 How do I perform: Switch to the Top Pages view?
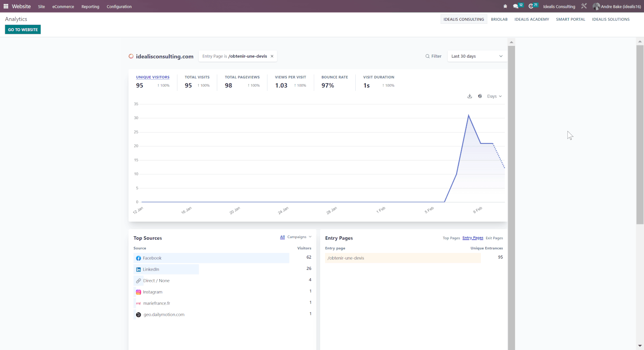click(x=451, y=238)
